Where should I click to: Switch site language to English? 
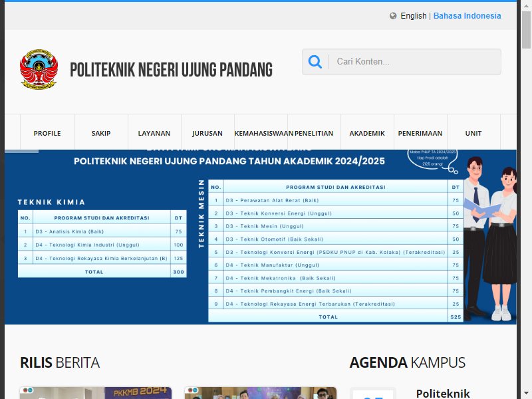(x=413, y=16)
